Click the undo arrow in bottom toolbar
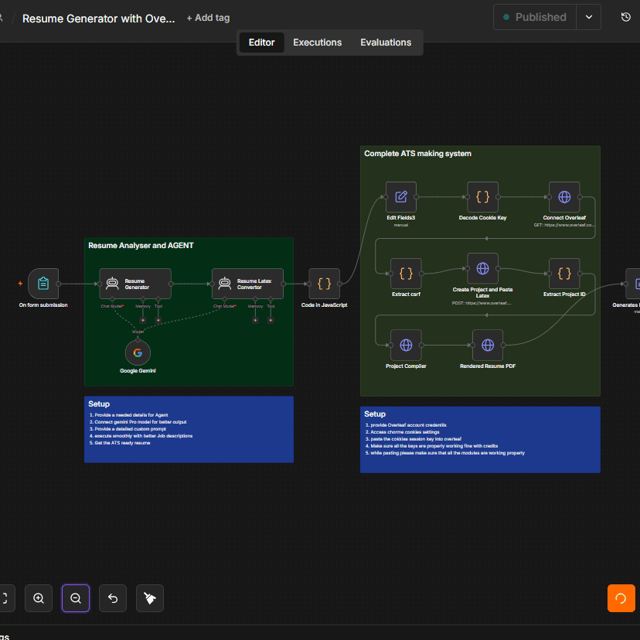The height and width of the screenshot is (640, 640). pyautogui.click(x=113, y=598)
